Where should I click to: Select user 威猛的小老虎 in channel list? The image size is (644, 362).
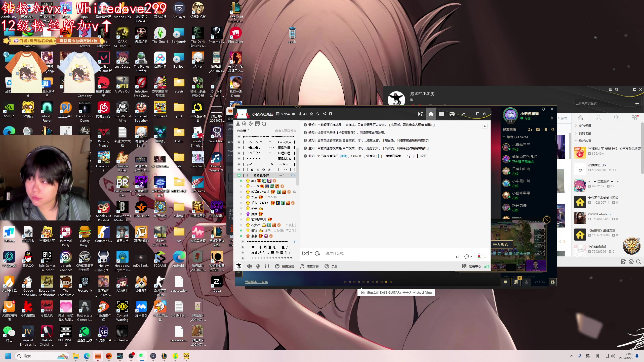(260, 192)
